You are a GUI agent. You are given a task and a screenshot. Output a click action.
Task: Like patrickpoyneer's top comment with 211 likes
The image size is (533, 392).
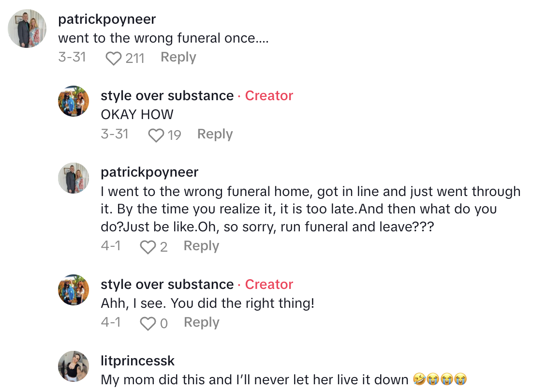tap(113, 58)
